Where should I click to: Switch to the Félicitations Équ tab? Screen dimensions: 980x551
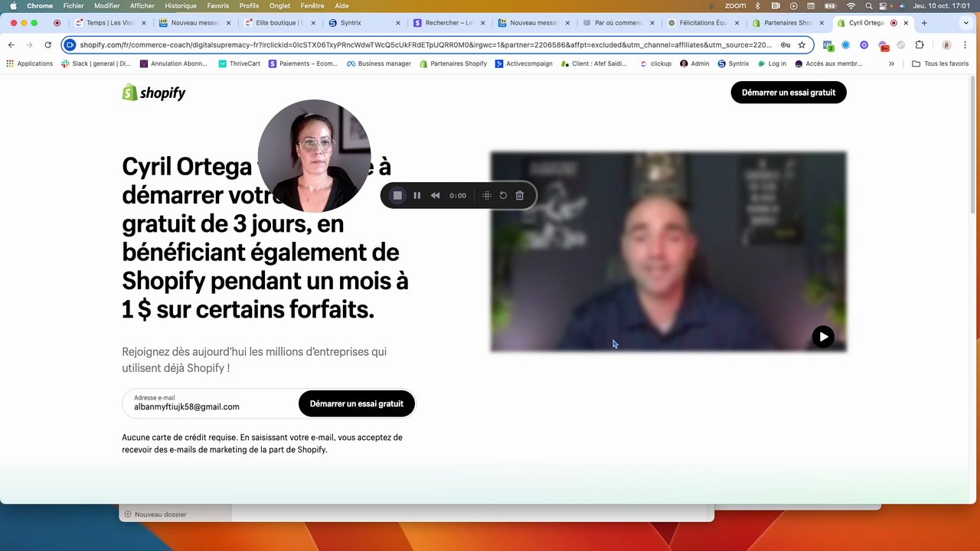pos(701,23)
